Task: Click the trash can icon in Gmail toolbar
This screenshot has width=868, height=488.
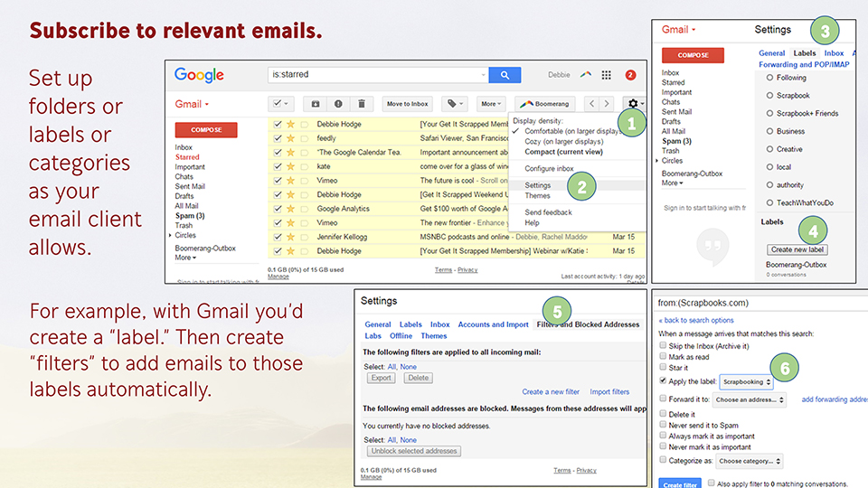Action: coord(361,103)
